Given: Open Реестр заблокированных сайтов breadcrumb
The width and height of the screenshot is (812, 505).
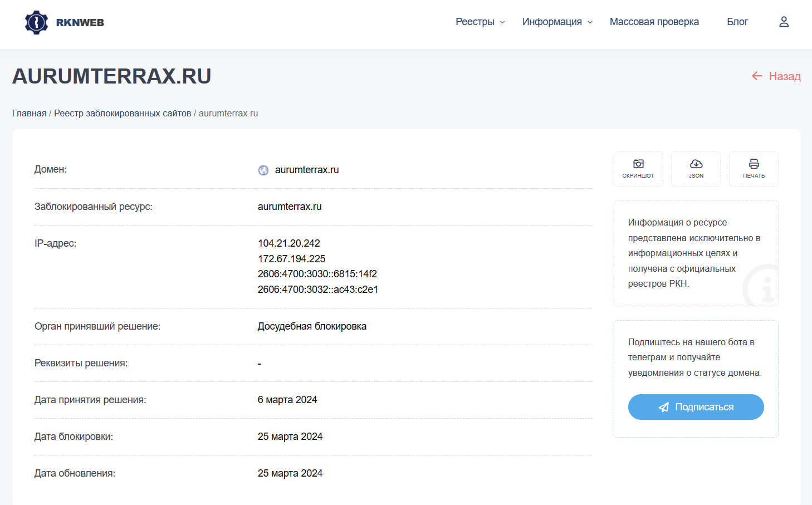Looking at the screenshot, I should click(123, 113).
